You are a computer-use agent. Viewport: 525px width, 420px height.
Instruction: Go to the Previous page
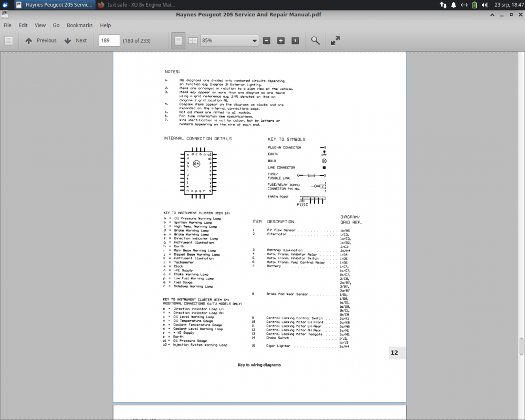tap(41, 40)
